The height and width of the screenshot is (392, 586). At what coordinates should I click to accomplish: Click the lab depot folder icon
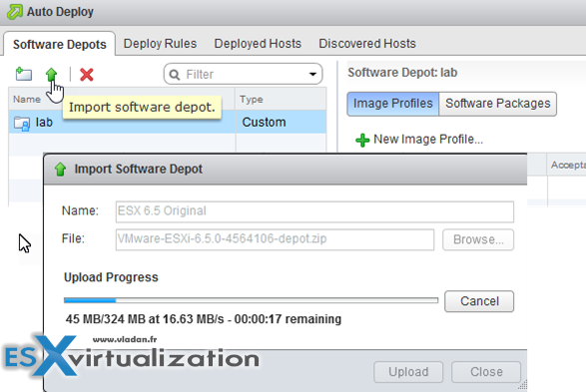pyautogui.click(x=22, y=123)
